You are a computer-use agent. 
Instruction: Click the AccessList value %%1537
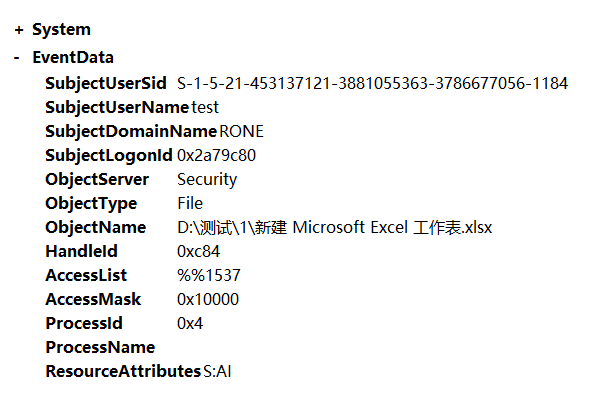tap(208, 275)
